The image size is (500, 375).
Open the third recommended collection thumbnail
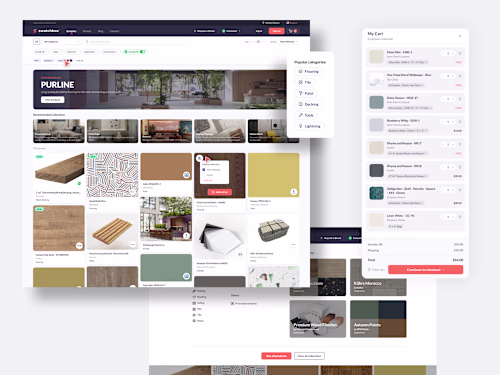click(x=166, y=131)
